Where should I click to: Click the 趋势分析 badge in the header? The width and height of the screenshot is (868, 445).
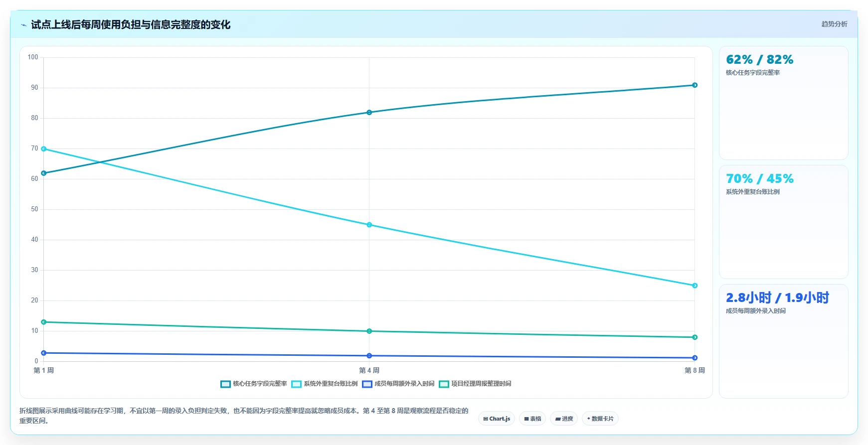click(834, 24)
